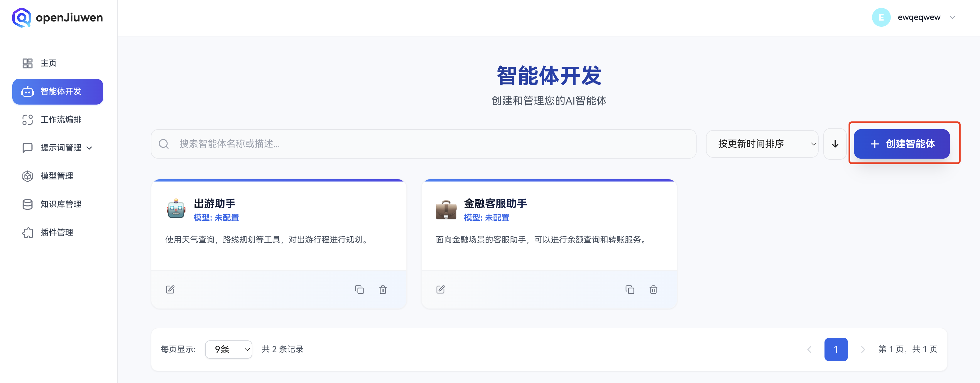
Task: Toggle the sort direction arrow
Action: point(835,144)
